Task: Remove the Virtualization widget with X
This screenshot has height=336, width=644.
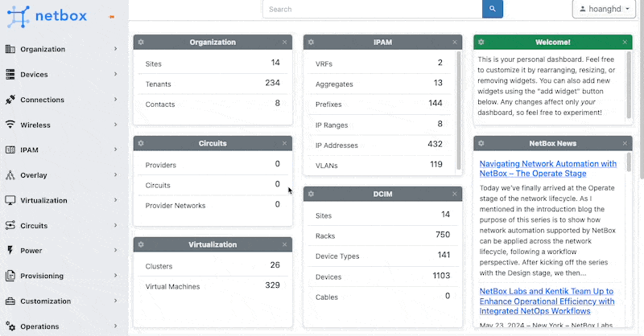Action: pos(285,244)
